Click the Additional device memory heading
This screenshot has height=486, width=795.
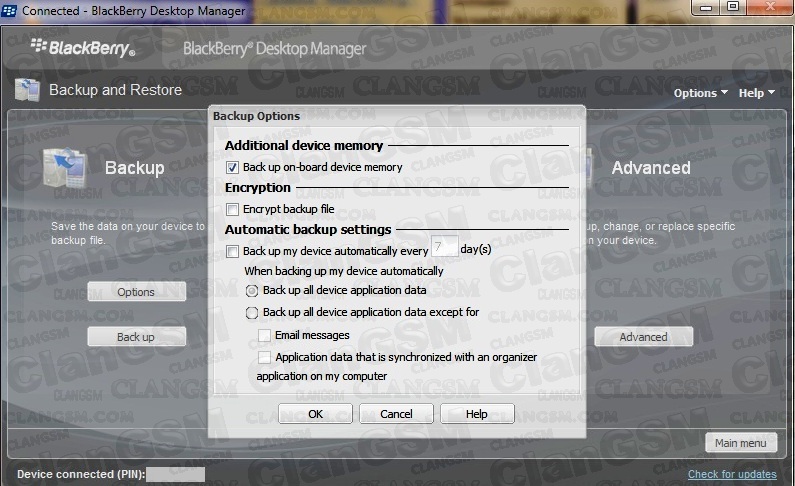coord(304,145)
